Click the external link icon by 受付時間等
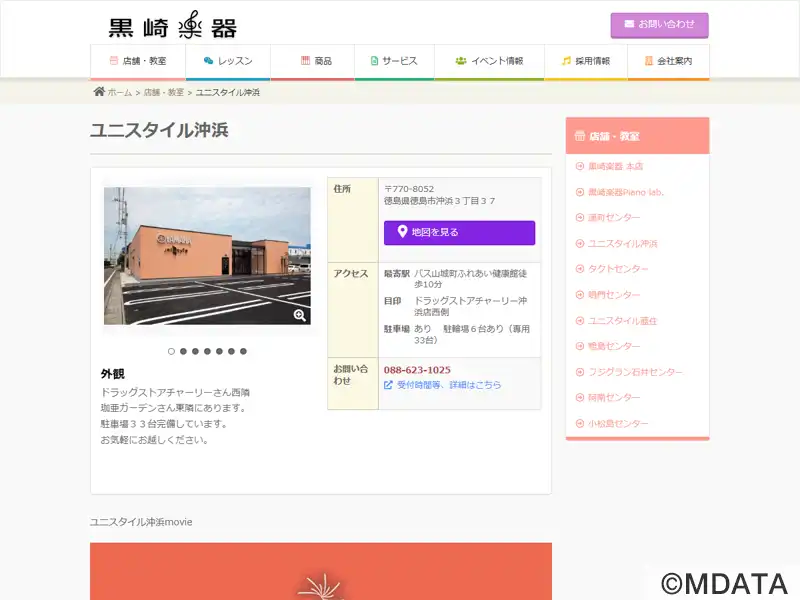 coord(388,384)
